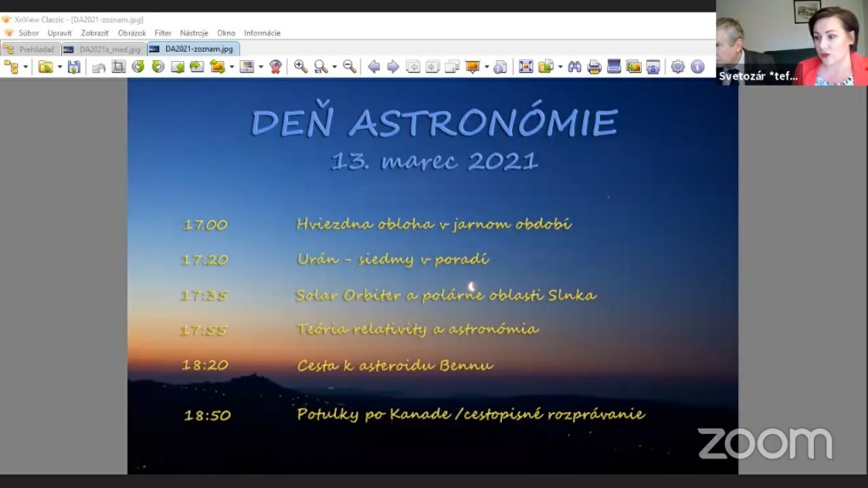The image size is (868, 488).
Task: Open Search with binoculars icon
Action: [x=575, y=67]
